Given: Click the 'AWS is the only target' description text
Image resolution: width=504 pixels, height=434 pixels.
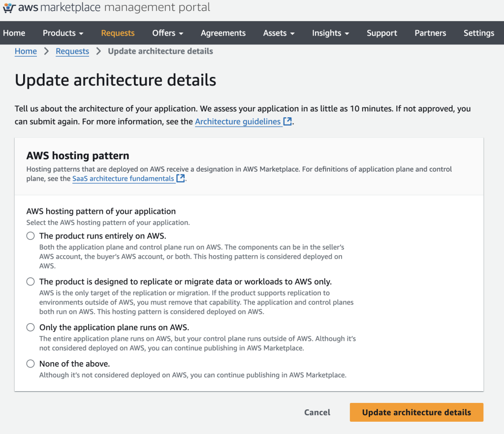Looking at the screenshot, I should pyautogui.click(x=196, y=302).
